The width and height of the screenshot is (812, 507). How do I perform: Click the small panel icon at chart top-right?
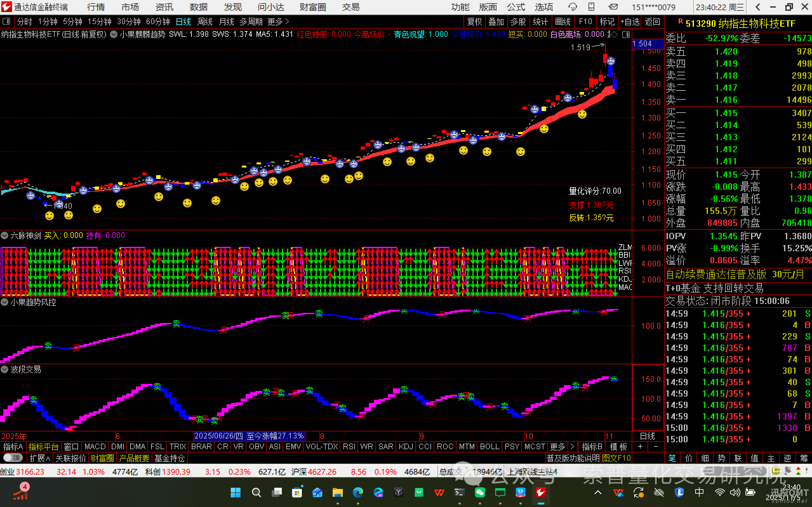point(626,35)
